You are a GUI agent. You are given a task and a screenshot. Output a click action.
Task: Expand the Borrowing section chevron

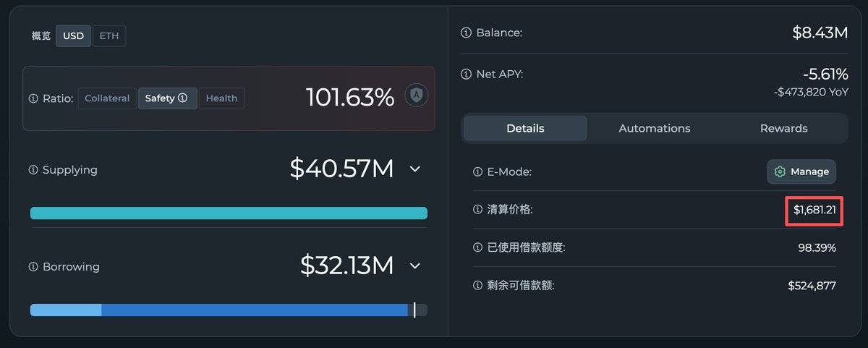pos(415,266)
